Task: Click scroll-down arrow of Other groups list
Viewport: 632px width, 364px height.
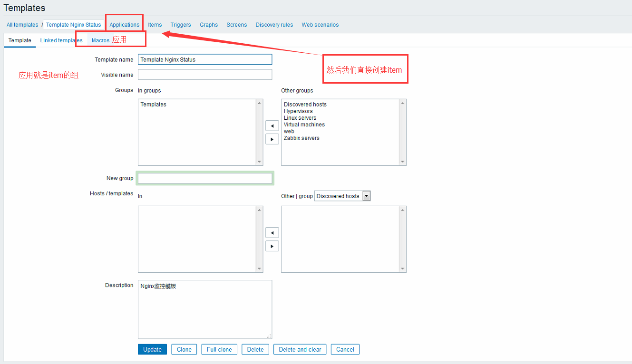Action: (403, 162)
